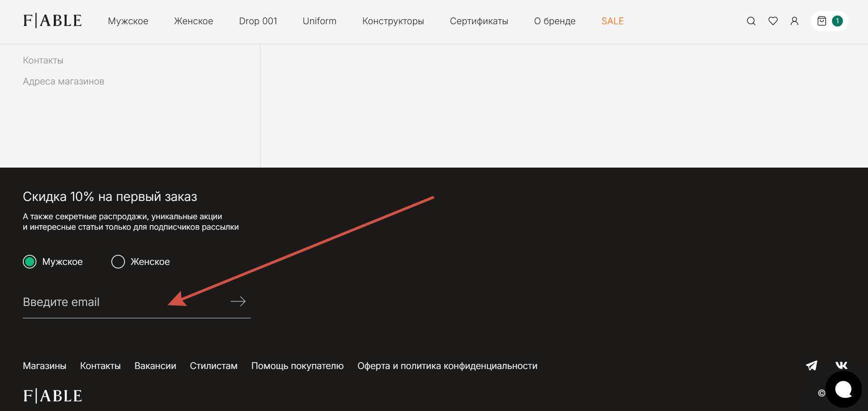The height and width of the screenshot is (411, 868).
Task: Open the Адреса магазинов sidebar link
Action: [64, 81]
